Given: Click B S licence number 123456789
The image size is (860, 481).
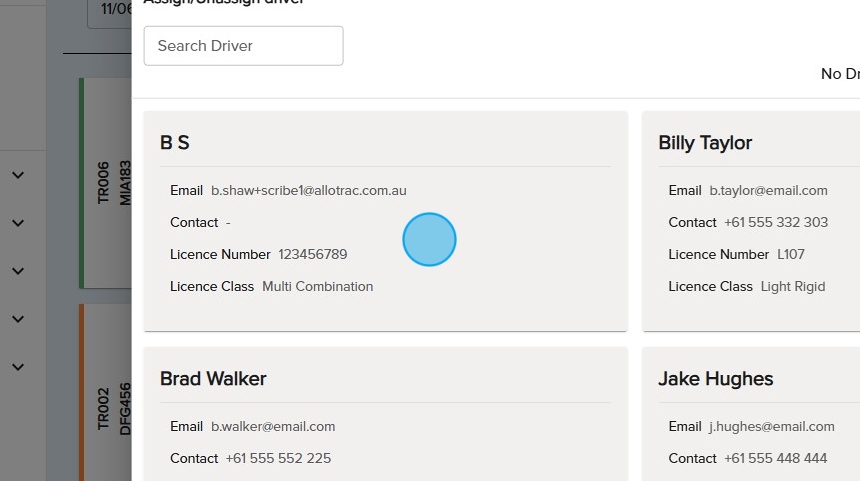Looking at the screenshot, I should click(312, 254).
